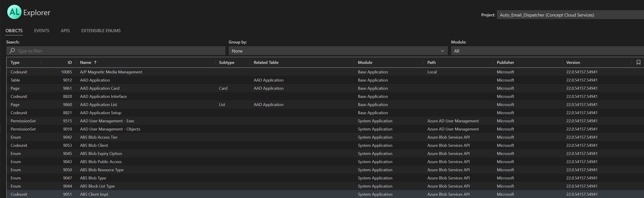Click ID 9860 cell
The height and width of the screenshot is (198, 644).
pyautogui.click(x=67, y=105)
